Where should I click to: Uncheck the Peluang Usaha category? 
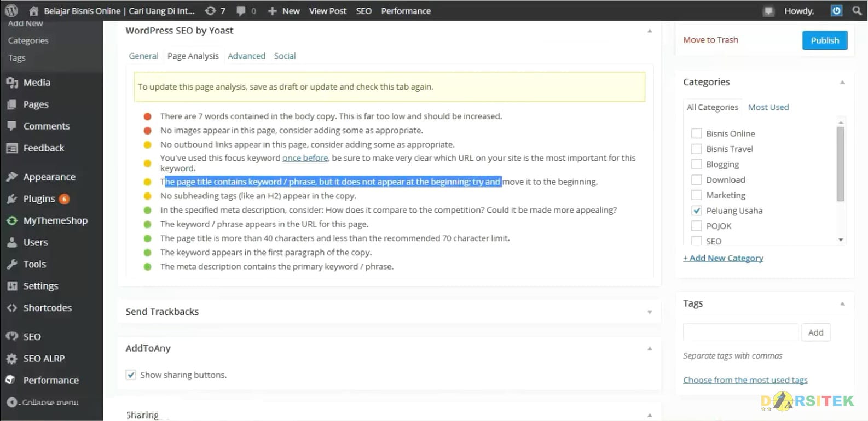697,210
